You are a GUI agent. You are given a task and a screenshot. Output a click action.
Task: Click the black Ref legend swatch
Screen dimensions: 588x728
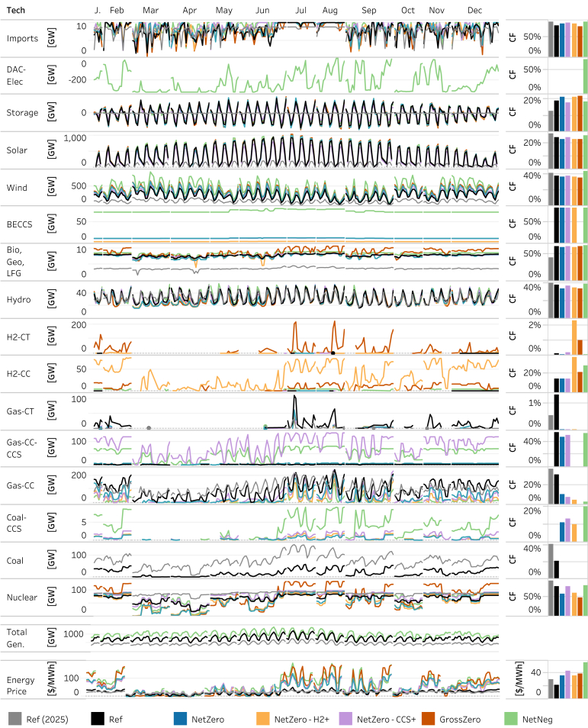pos(98,719)
